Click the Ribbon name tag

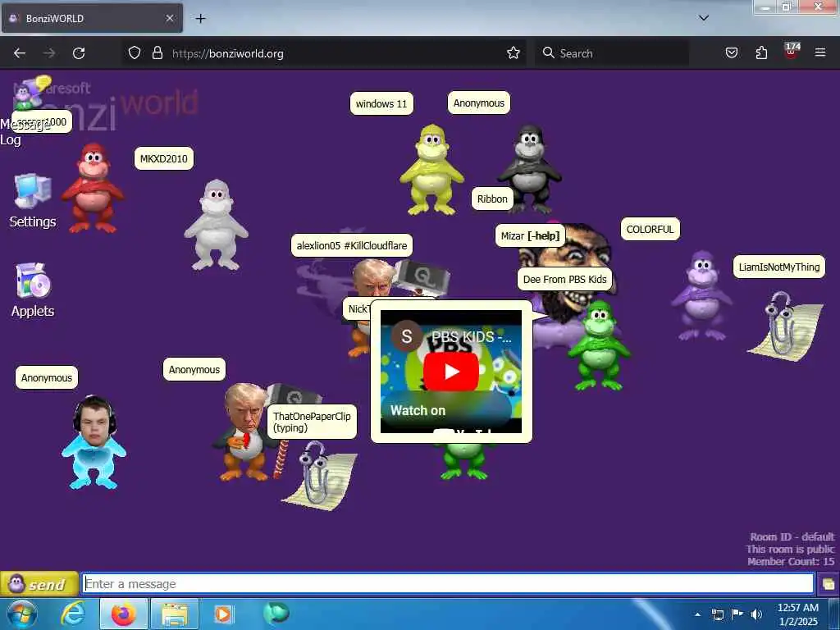coord(492,199)
